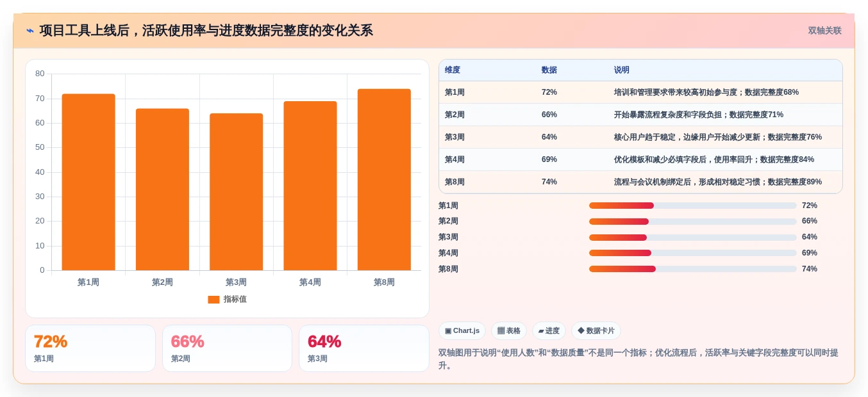Click the 第4周 bar in chart
The width and height of the screenshot is (868, 397).
tap(310, 186)
